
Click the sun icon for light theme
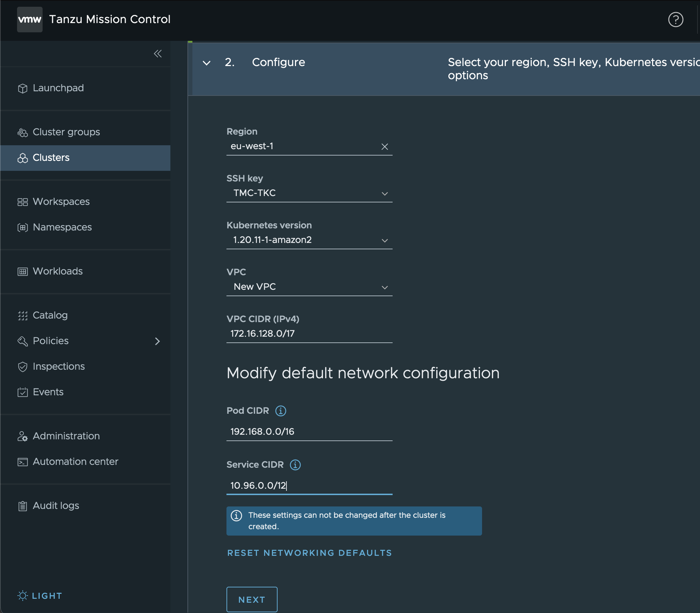(23, 596)
